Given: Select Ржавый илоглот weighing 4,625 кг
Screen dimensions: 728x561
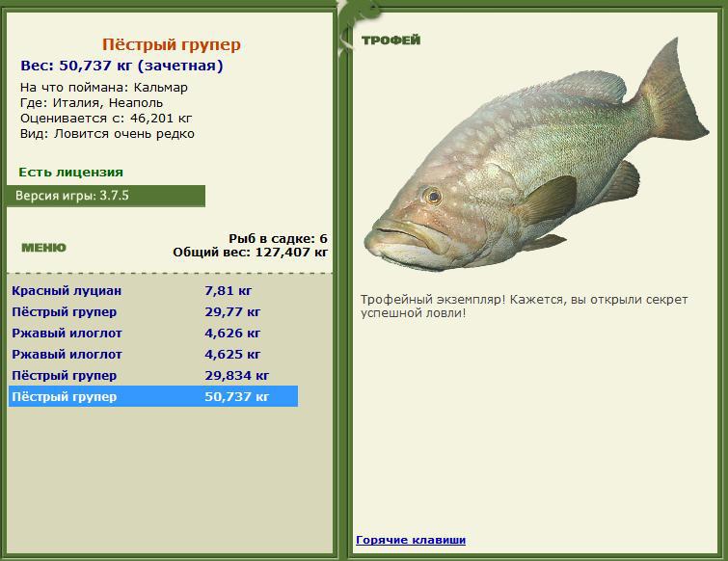Looking at the screenshot, I should [x=153, y=355].
